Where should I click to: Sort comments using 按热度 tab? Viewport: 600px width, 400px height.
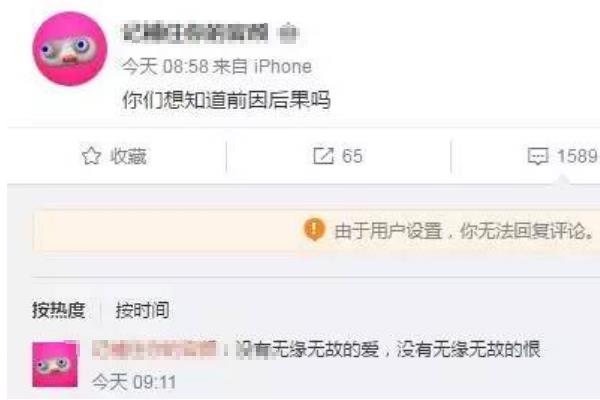[59, 310]
